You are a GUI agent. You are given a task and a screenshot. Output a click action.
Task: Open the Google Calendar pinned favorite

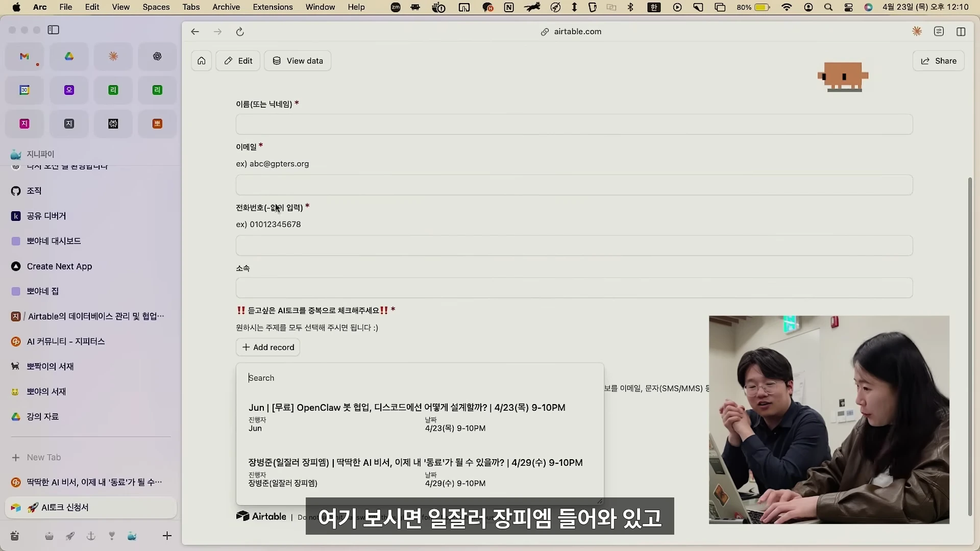click(24, 90)
